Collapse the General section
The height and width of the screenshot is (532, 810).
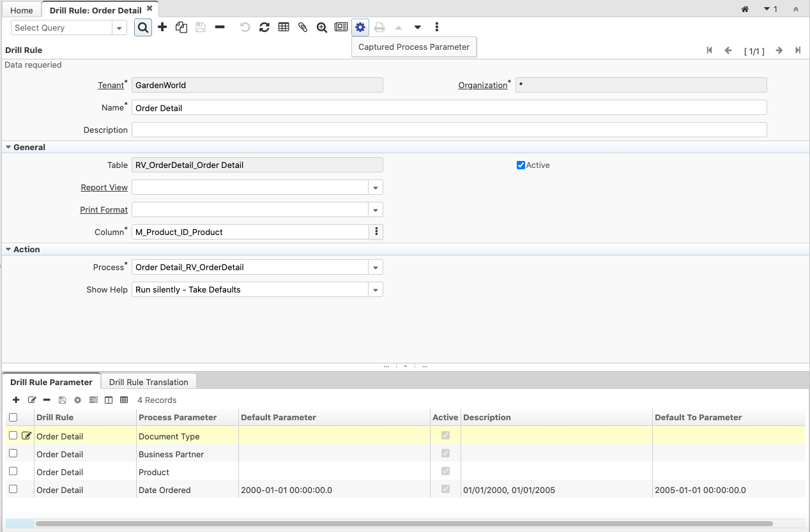8,147
